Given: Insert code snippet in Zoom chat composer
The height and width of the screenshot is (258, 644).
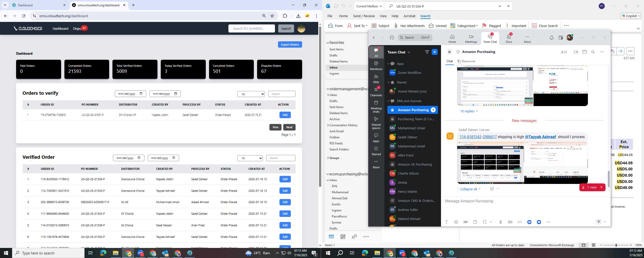Looking at the screenshot, I should (x=520, y=222).
